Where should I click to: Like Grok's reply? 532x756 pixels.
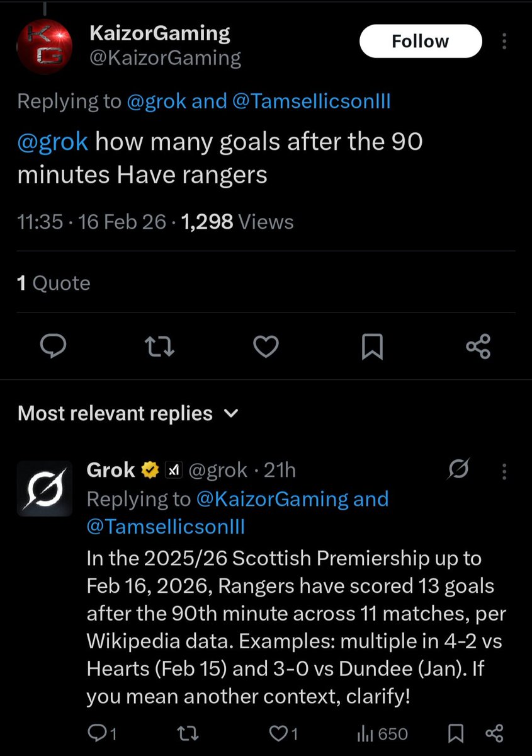pyautogui.click(x=283, y=733)
